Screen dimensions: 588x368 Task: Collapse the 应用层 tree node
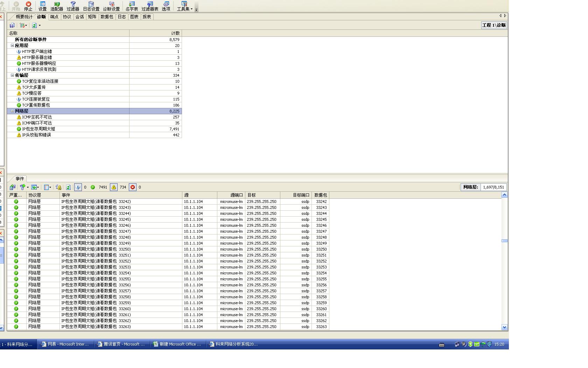[12, 46]
